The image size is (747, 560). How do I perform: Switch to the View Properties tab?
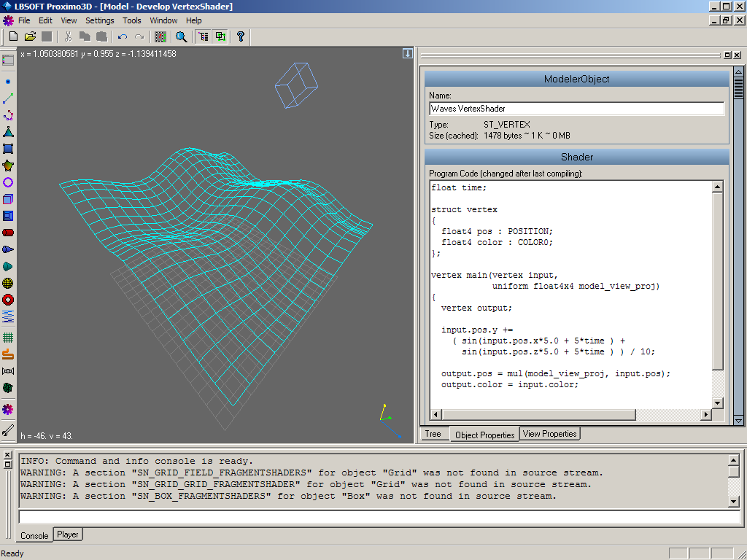coord(549,434)
